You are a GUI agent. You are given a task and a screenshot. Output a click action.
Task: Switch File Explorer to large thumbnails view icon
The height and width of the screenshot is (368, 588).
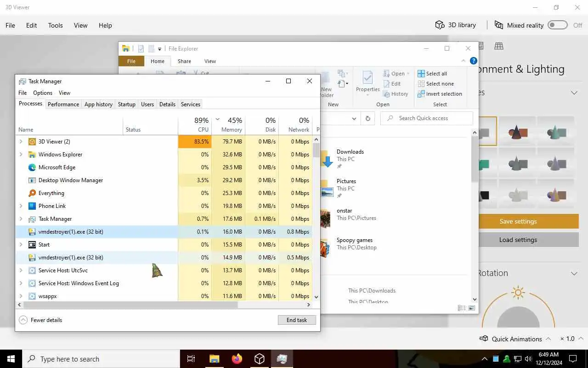471,308
